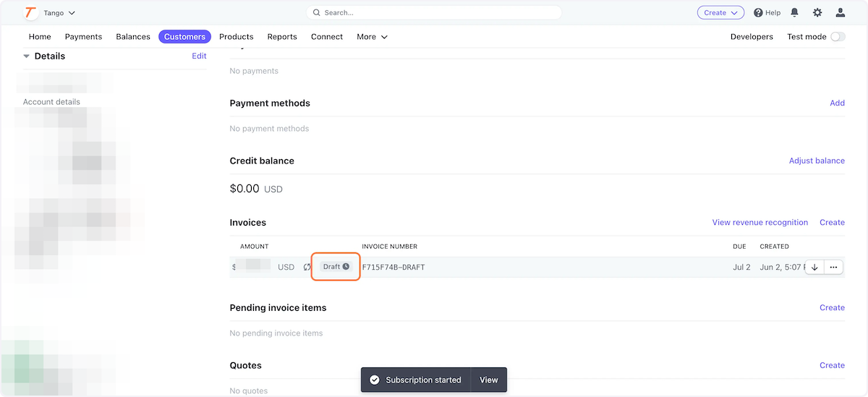Click Edit next to Details
This screenshot has height=397, width=868.
(199, 56)
